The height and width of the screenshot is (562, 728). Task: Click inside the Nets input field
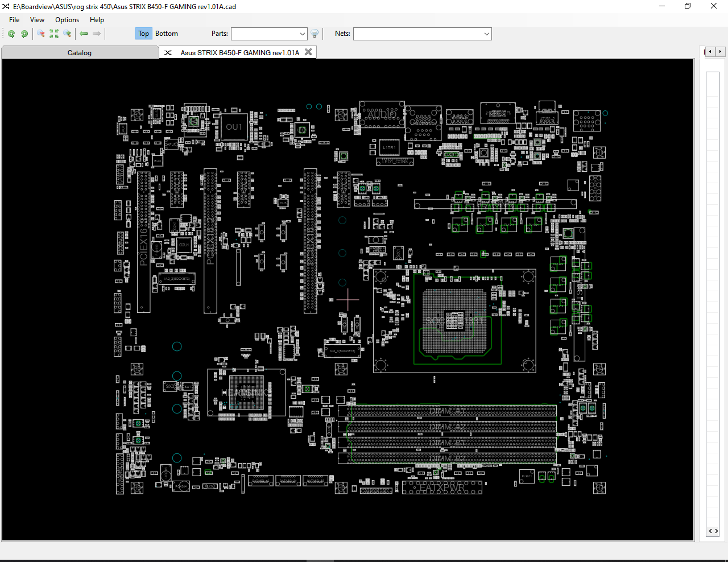click(x=418, y=34)
